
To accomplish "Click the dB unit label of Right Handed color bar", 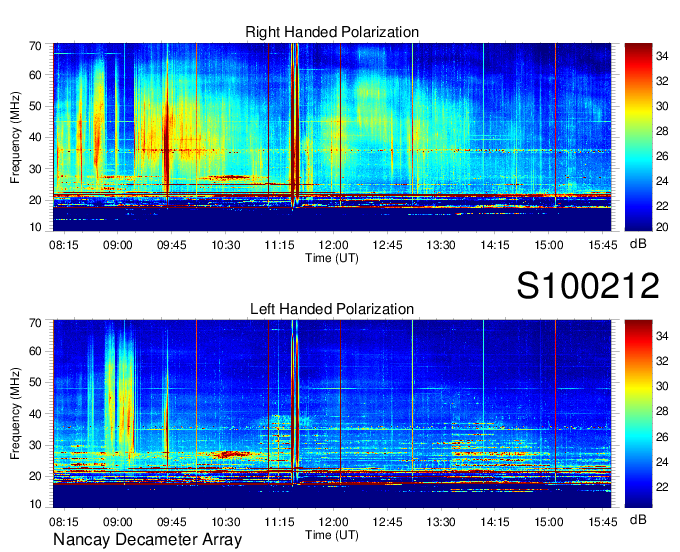I will click(x=638, y=244).
